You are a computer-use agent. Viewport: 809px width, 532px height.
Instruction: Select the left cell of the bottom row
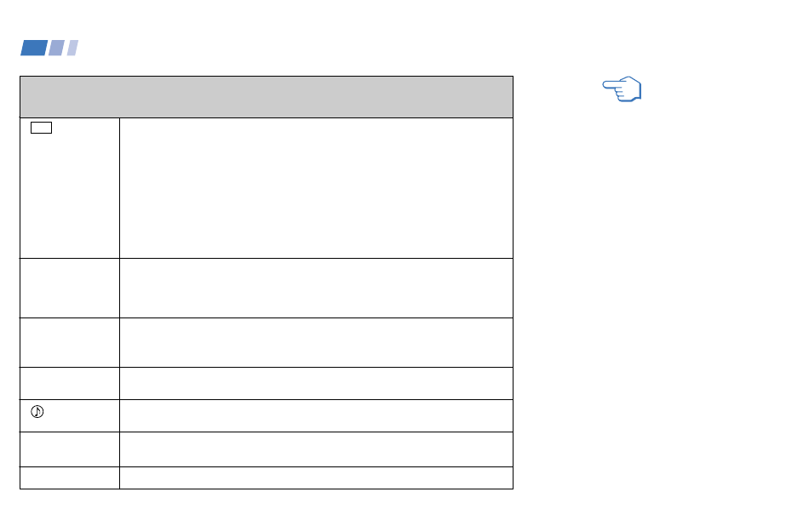tap(70, 478)
